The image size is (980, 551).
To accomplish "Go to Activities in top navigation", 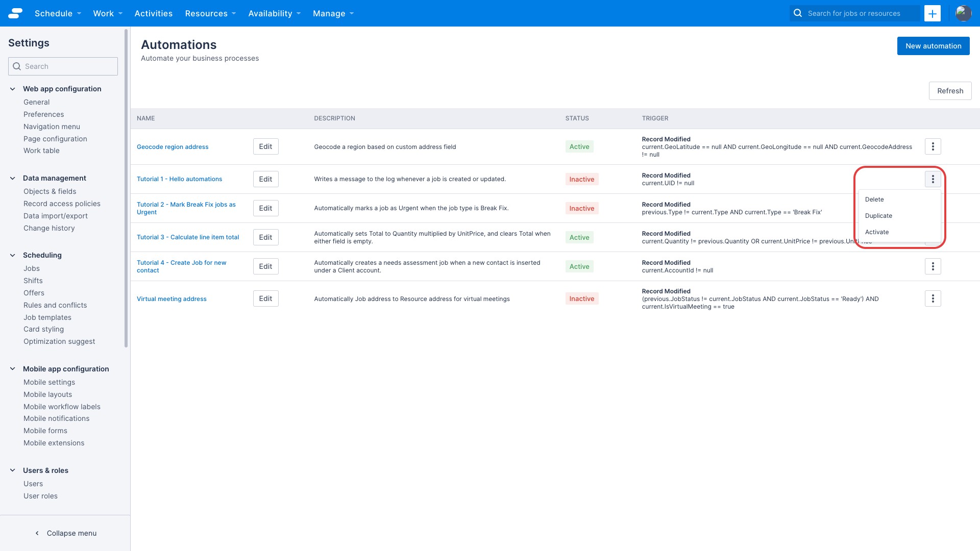I will 154,13.
